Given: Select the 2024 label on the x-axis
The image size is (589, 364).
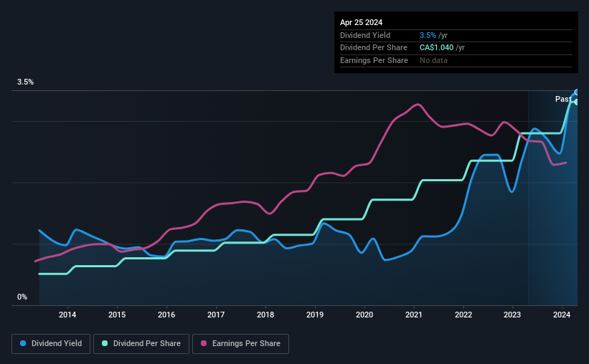Looking at the screenshot, I should click(x=562, y=315).
